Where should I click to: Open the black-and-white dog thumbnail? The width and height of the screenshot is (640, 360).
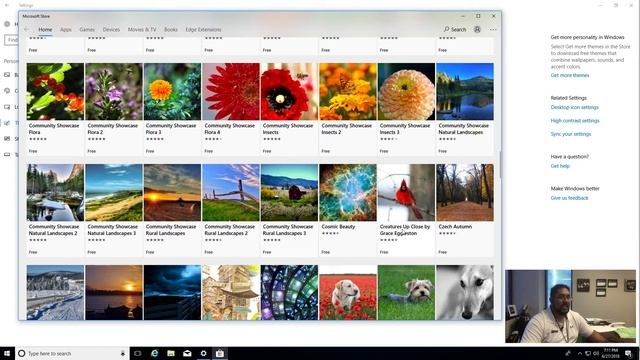[464, 292]
